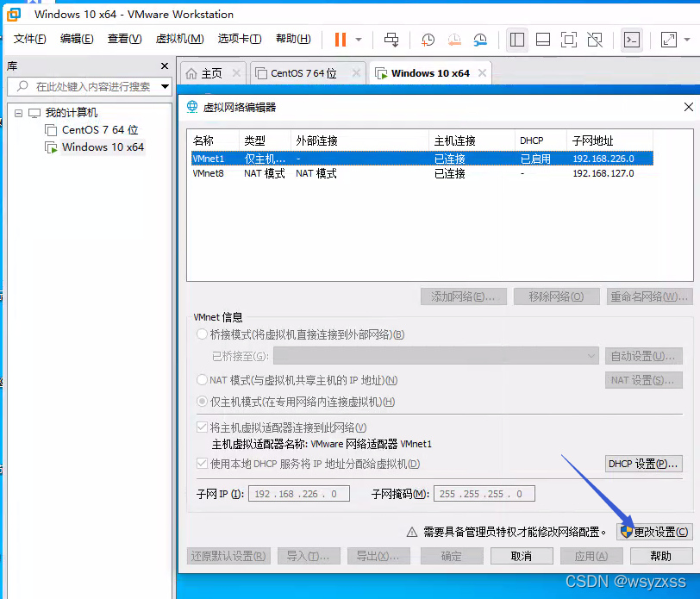Switch to the Windows 10 x64 tab
The width and height of the screenshot is (700, 599).
click(430, 73)
